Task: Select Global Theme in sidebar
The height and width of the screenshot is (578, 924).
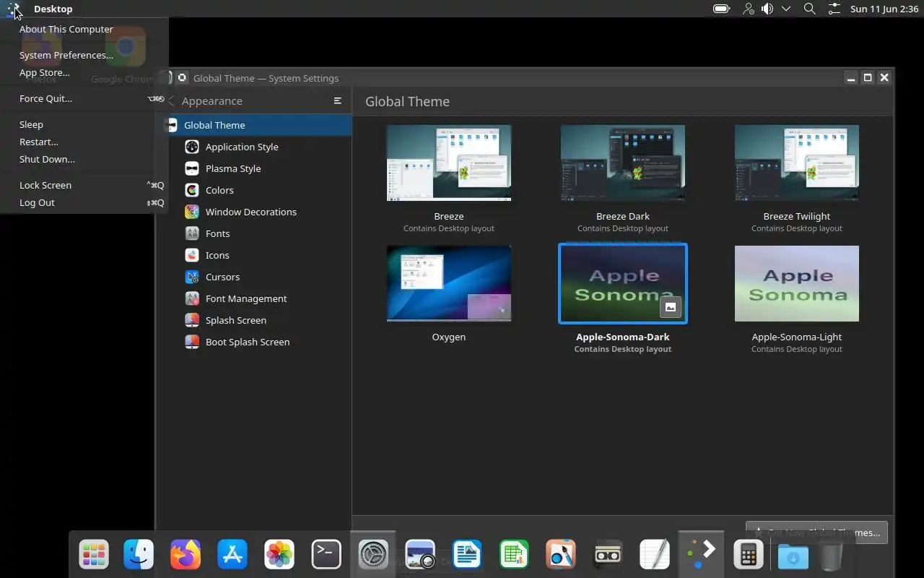Action: [x=254, y=125]
